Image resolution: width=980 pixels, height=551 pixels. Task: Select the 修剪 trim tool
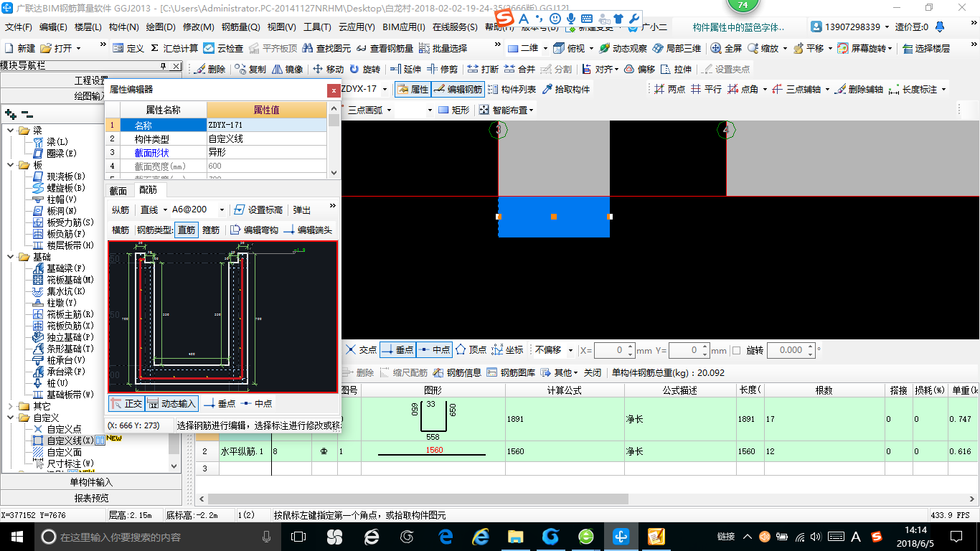click(x=442, y=69)
